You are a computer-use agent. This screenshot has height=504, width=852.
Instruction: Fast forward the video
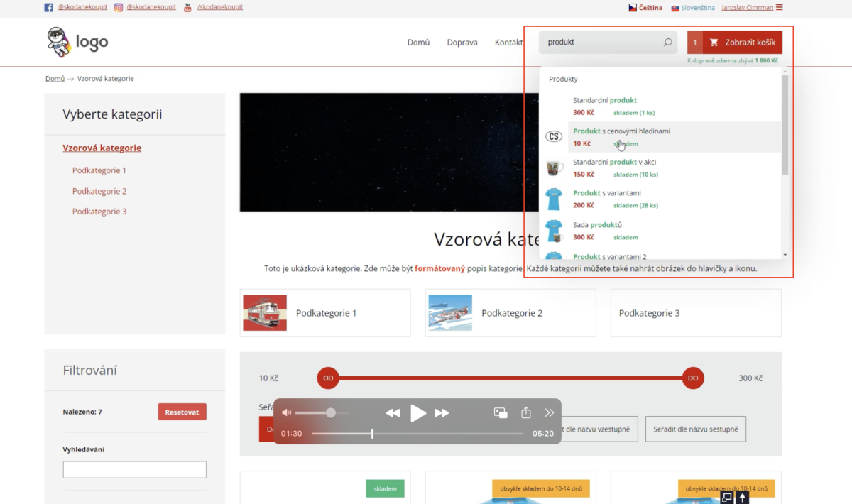(442, 413)
